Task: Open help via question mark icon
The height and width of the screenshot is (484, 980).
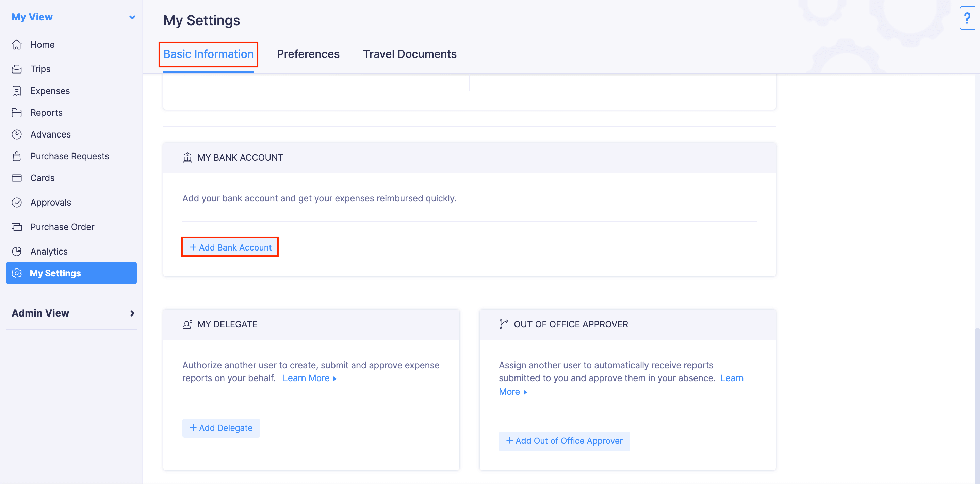Action: point(967,18)
